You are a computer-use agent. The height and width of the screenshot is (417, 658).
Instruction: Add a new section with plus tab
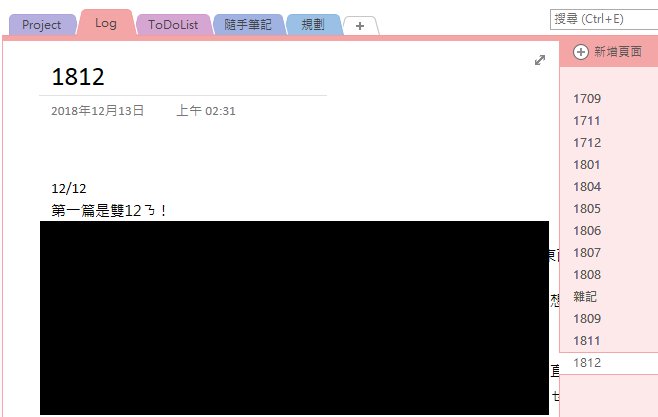point(360,26)
